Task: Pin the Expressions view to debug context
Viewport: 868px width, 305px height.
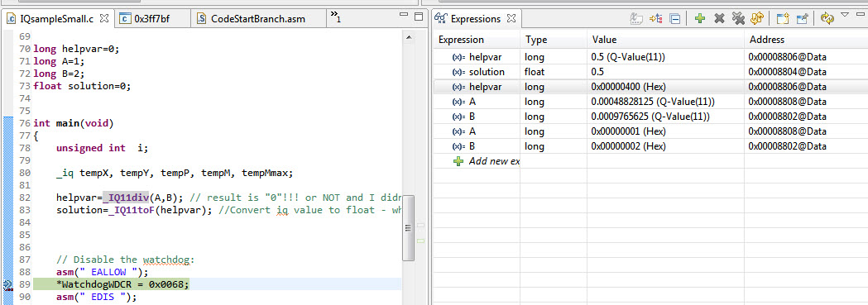Action: tap(802, 19)
